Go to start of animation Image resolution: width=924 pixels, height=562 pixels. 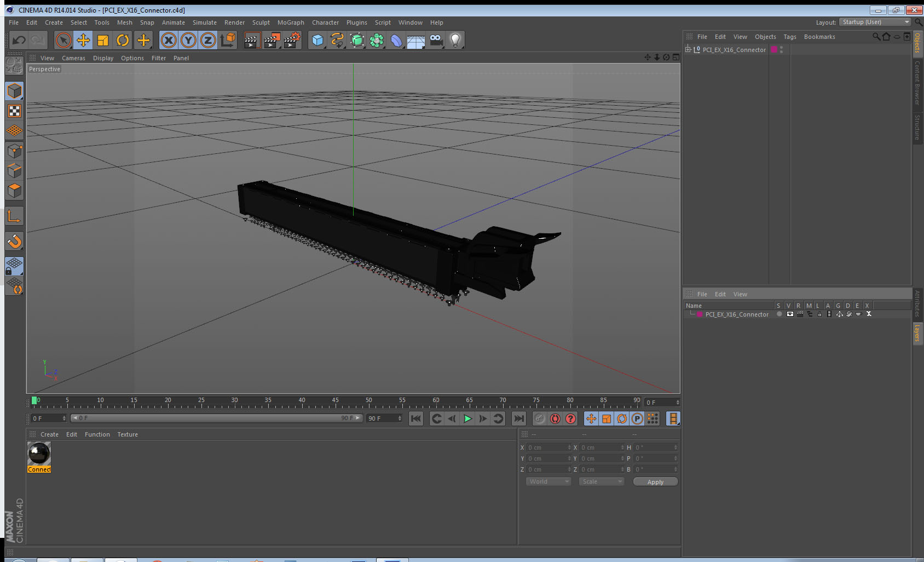(416, 418)
